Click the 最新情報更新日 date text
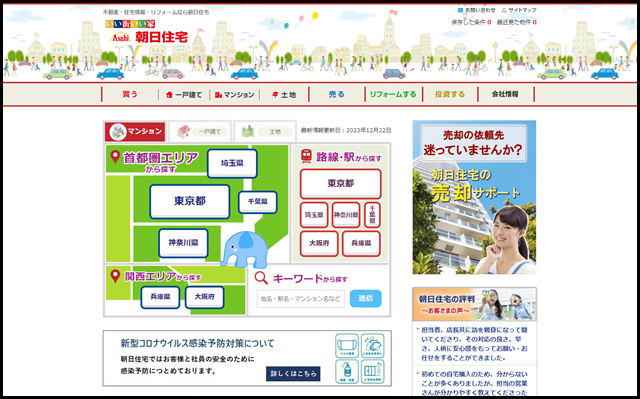640x399 pixels. pyautogui.click(x=346, y=130)
